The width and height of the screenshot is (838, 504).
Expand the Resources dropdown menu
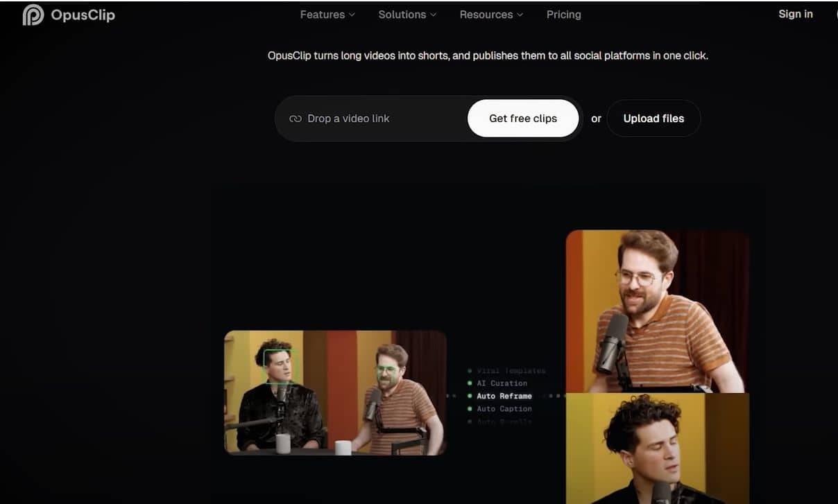pyautogui.click(x=491, y=15)
